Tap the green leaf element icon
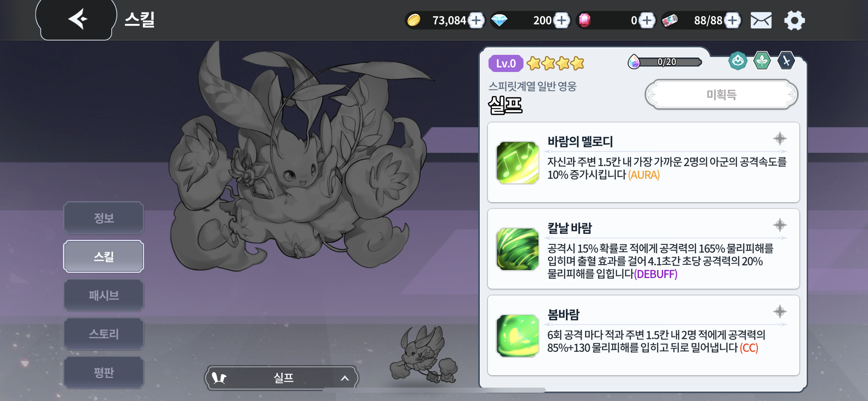 click(x=762, y=61)
